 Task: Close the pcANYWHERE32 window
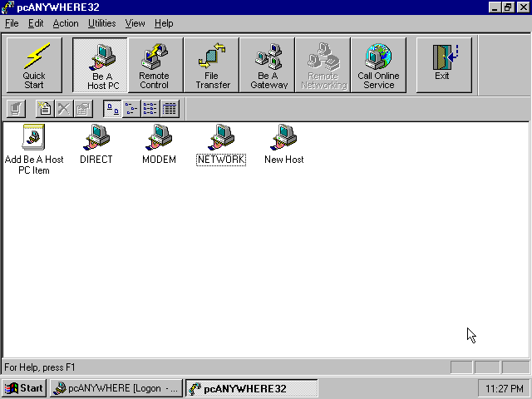[x=523, y=7]
